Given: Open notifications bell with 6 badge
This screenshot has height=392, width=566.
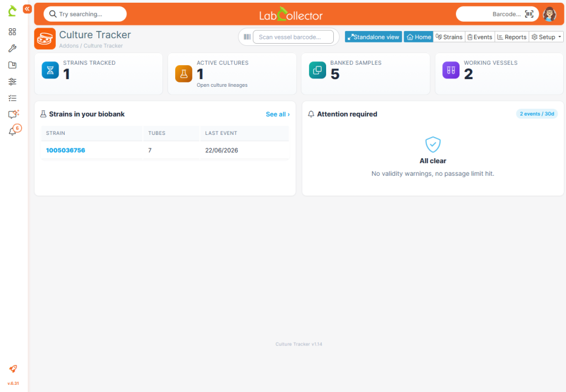Looking at the screenshot, I should point(14,130).
